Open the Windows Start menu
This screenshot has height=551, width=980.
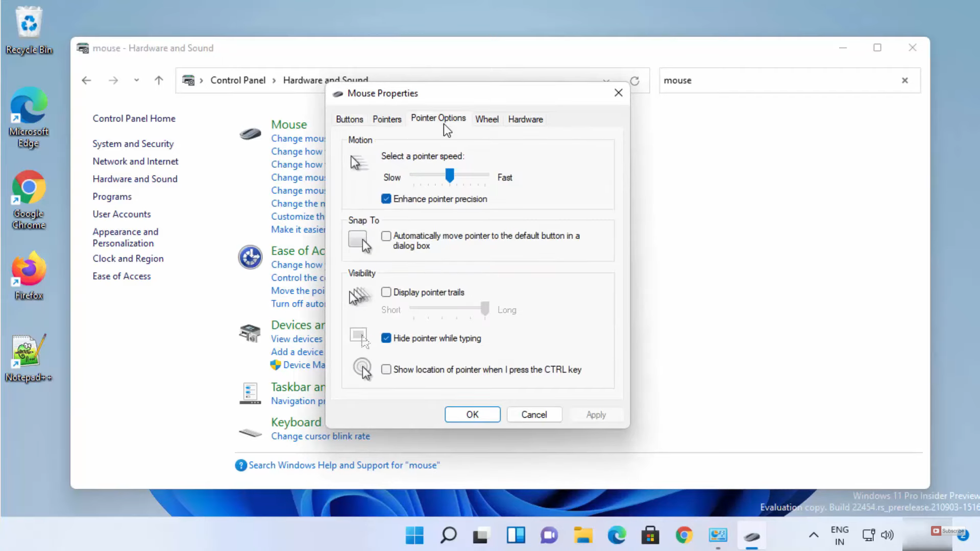coord(414,535)
